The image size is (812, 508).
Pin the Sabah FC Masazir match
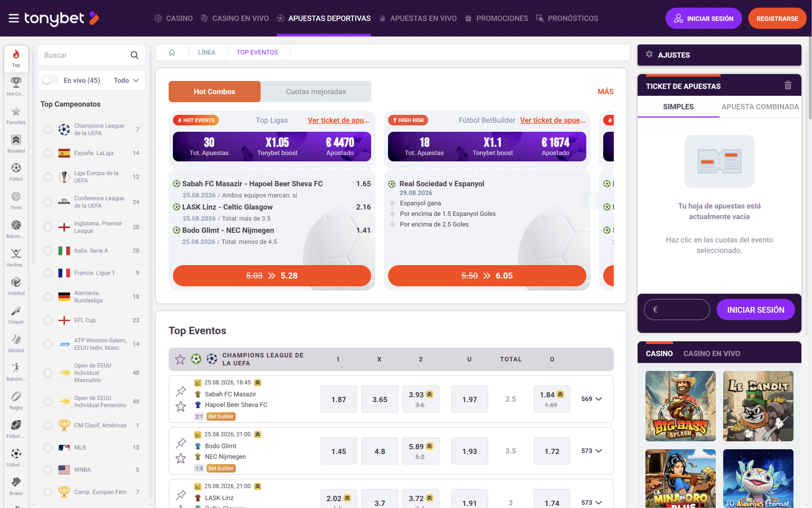point(181,392)
